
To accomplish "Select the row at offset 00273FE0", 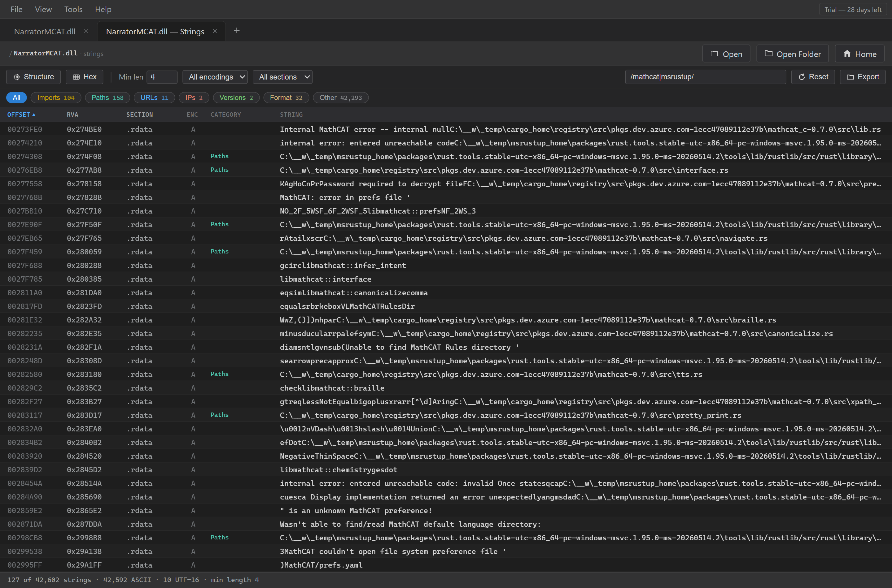I will click(x=446, y=129).
